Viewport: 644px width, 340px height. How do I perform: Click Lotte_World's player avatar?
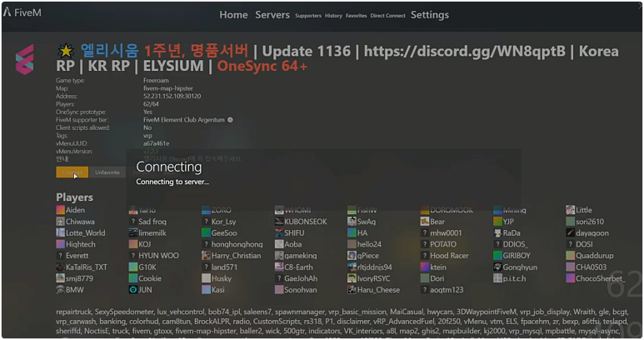60,232
